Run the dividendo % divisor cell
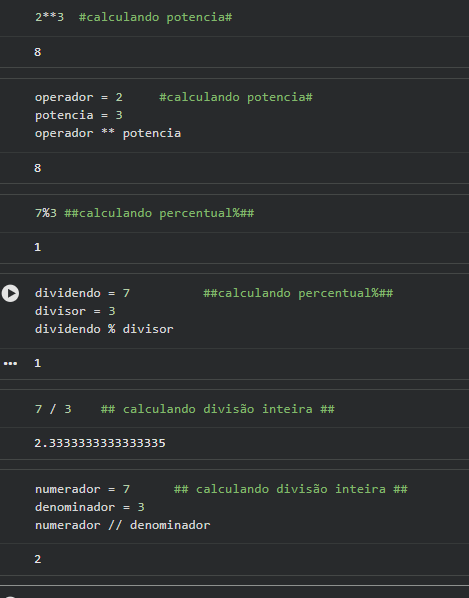 [x=10, y=293]
